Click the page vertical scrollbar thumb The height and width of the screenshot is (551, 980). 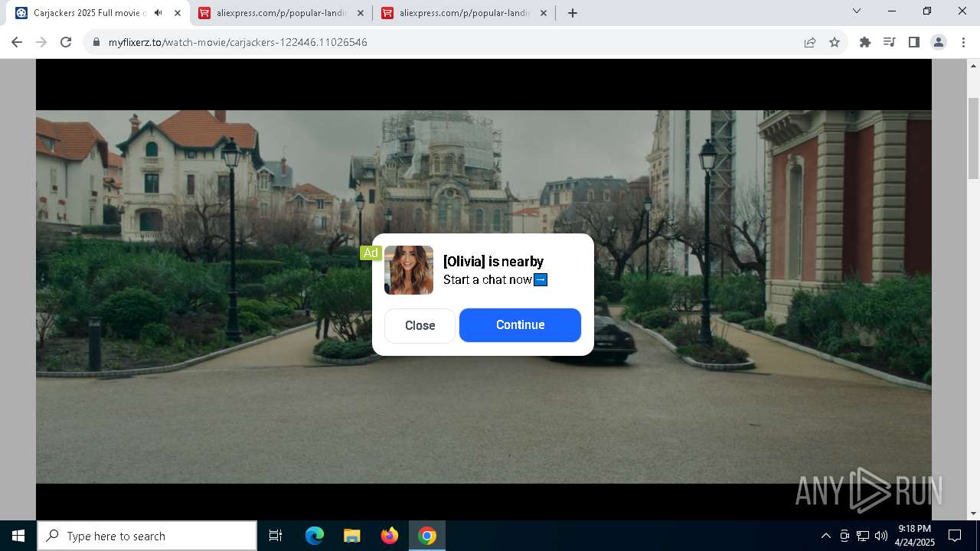[974, 138]
